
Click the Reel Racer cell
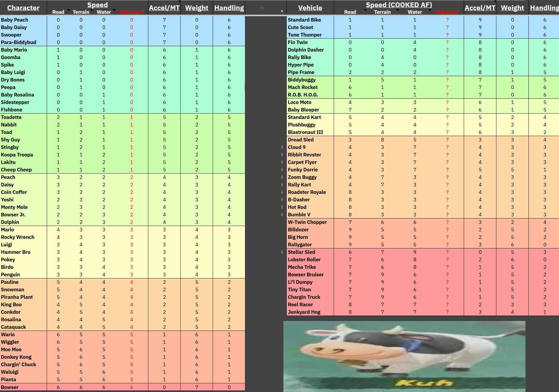coord(310,304)
